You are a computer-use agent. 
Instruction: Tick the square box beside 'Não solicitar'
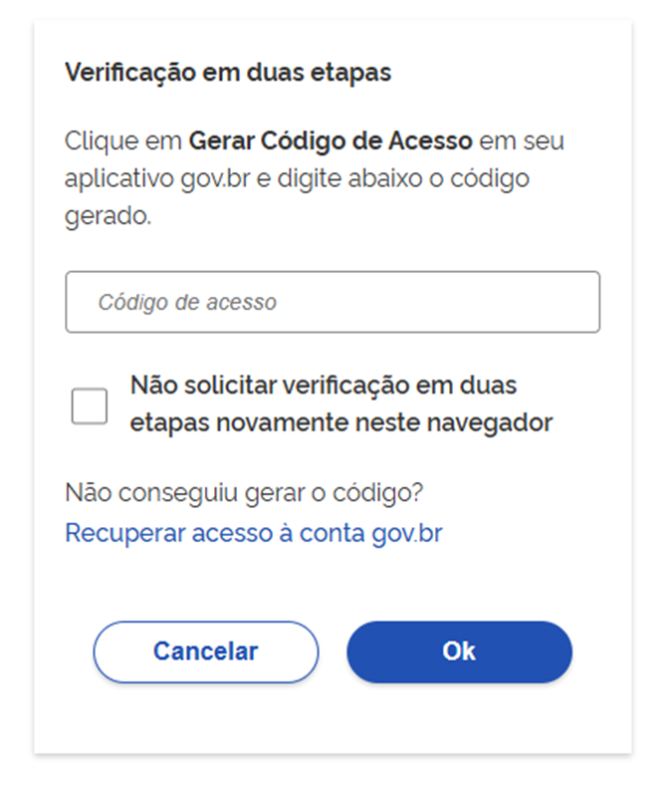[x=90, y=405]
